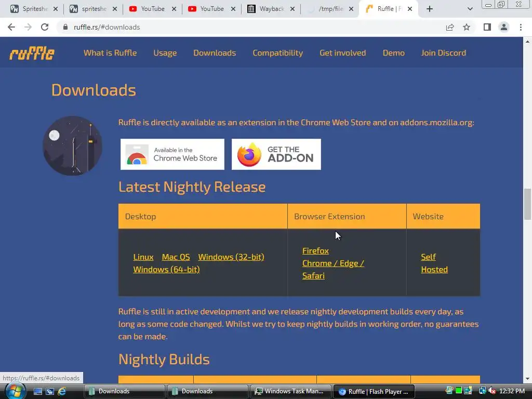Click the network tray icon

coord(482,391)
